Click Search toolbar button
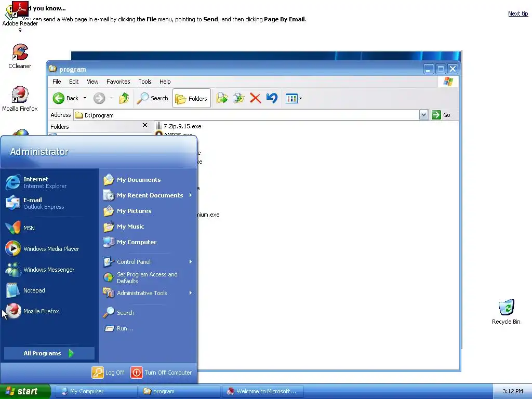Image resolution: width=532 pixels, height=399 pixels. (152, 98)
